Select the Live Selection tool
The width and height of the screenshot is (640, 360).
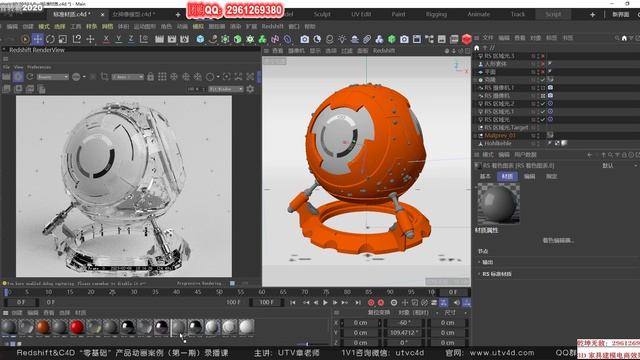[25, 39]
